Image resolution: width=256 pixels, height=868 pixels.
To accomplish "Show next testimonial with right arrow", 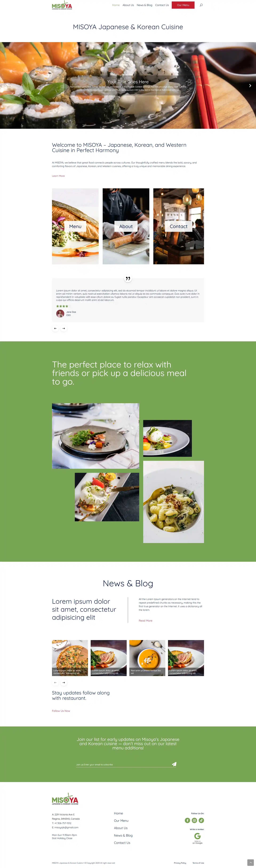I will point(64,328).
